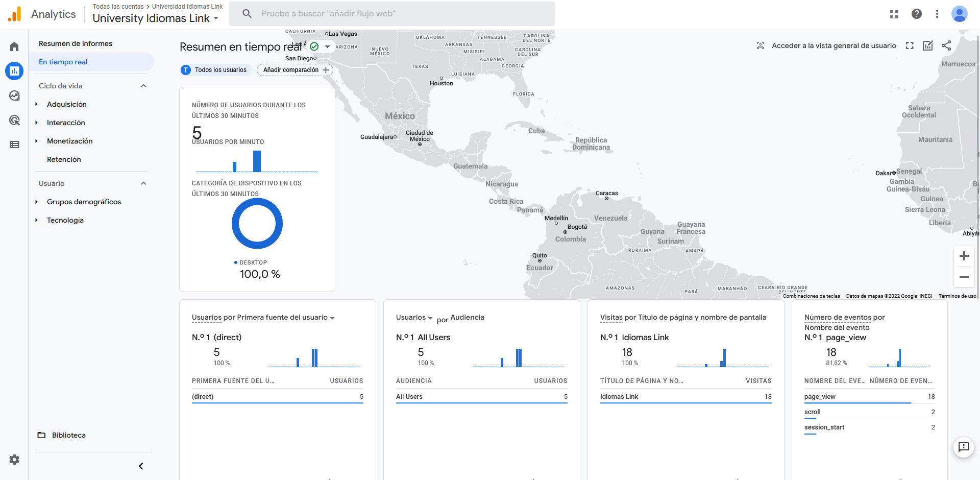Open the Explore icon in left rail
980x480 pixels.
coord(14,95)
